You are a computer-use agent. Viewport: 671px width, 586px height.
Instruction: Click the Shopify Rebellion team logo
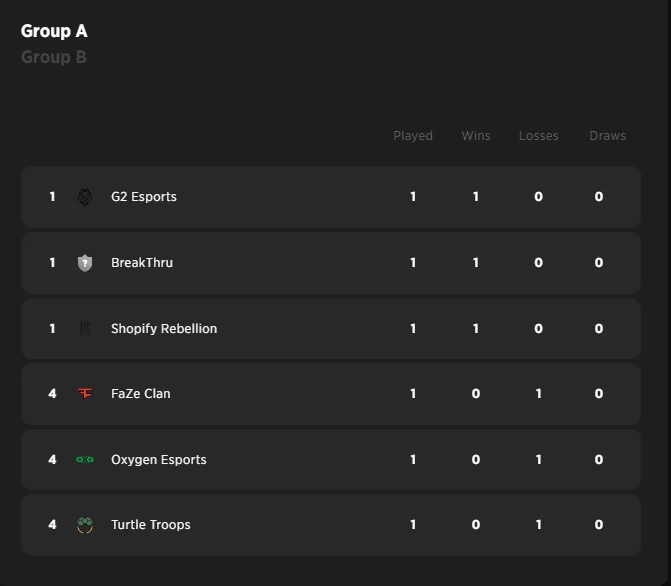pos(85,328)
